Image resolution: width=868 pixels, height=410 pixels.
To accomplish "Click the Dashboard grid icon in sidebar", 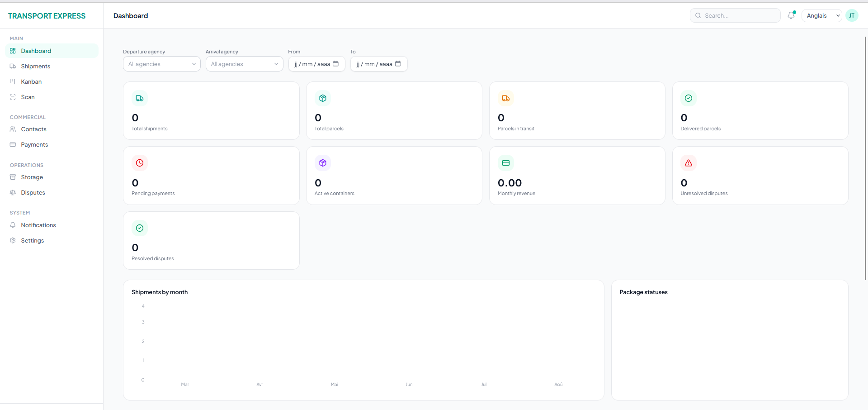I will coord(13,51).
